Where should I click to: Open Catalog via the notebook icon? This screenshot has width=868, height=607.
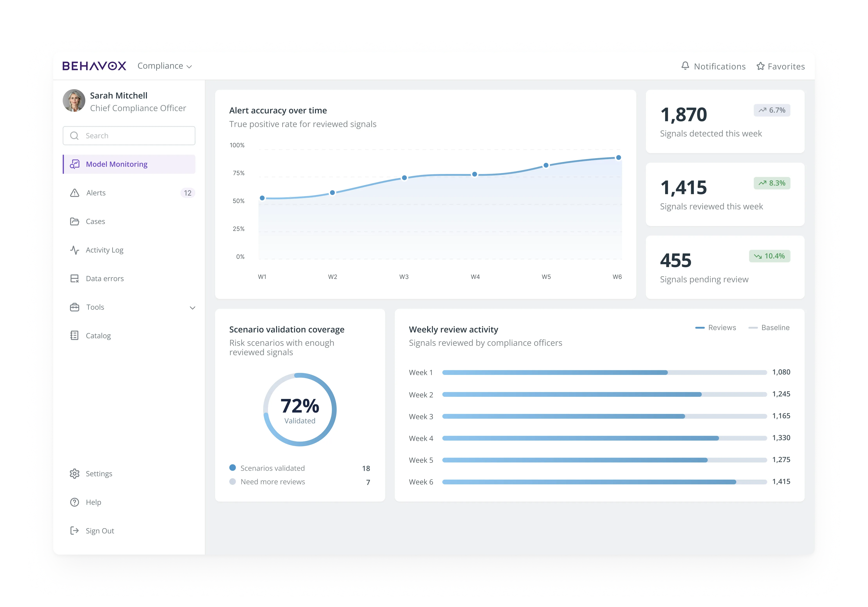click(x=74, y=336)
